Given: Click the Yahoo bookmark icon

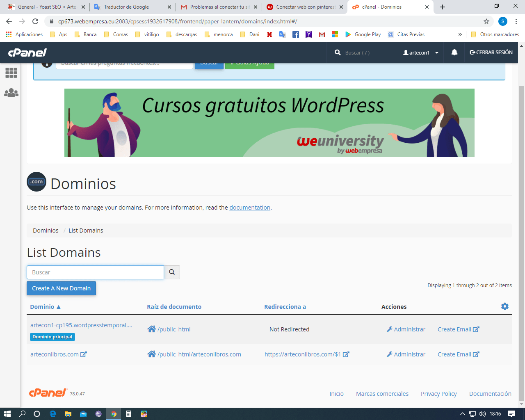Looking at the screenshot, I should [309, 34].
